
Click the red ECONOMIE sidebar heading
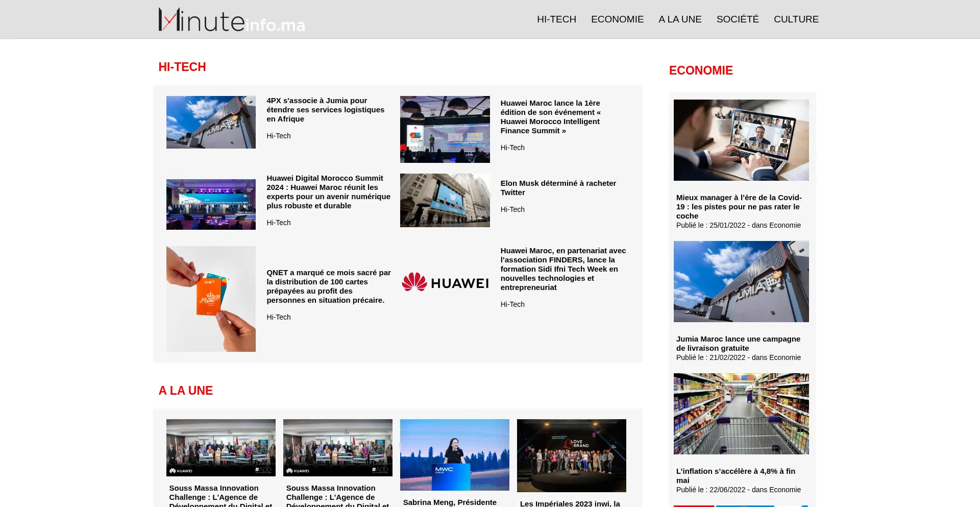[701, 70]
